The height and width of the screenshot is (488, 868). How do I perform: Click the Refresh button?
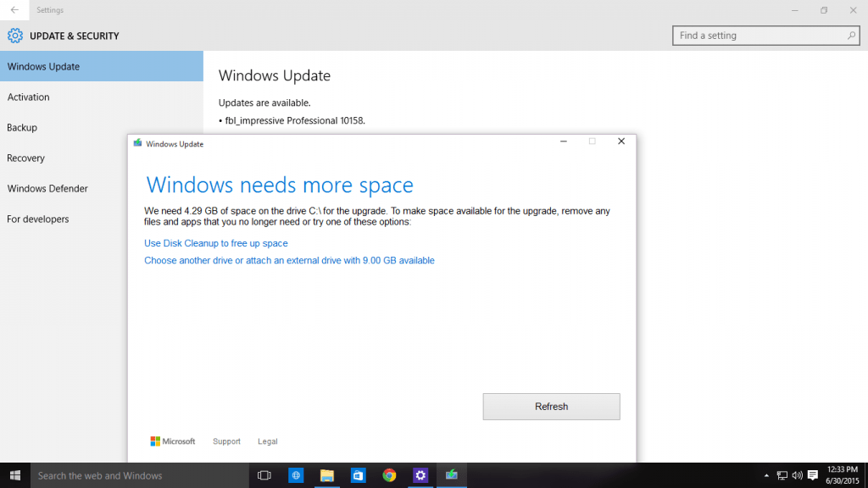[551, 407]
